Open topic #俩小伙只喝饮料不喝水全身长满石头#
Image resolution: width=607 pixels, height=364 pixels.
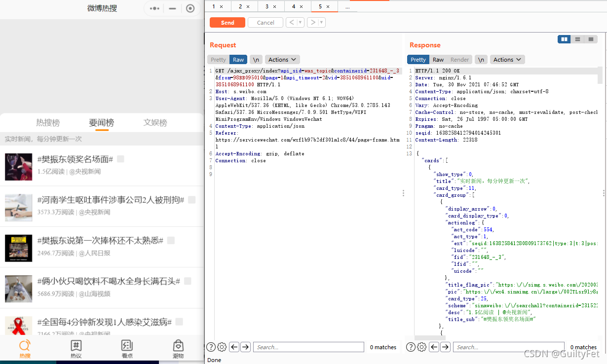(x=109, y=281)
